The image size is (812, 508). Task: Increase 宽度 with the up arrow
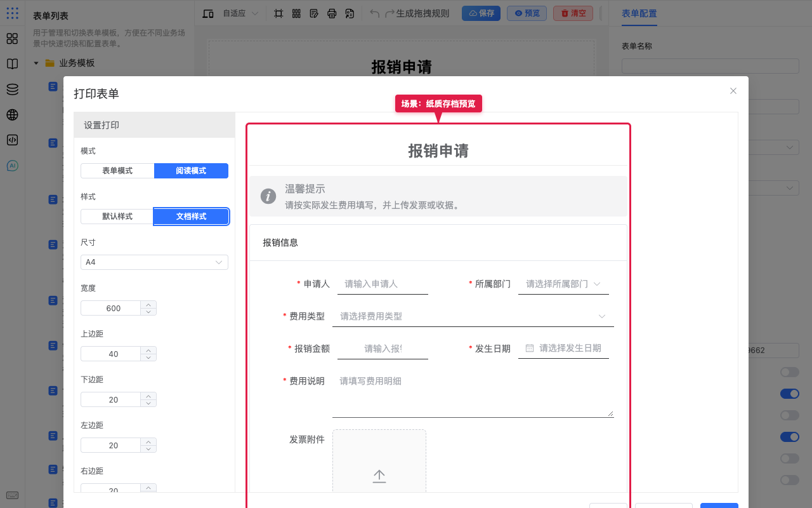tap(148, 304)
